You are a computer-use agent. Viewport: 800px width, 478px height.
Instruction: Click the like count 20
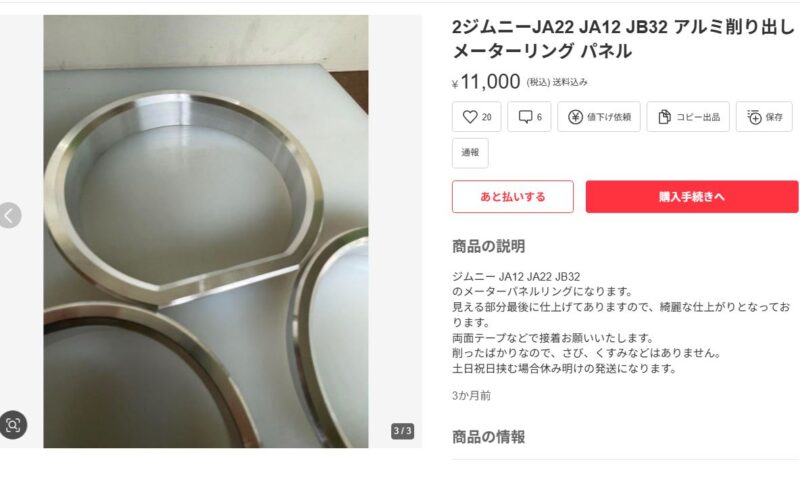pos(487,117)
